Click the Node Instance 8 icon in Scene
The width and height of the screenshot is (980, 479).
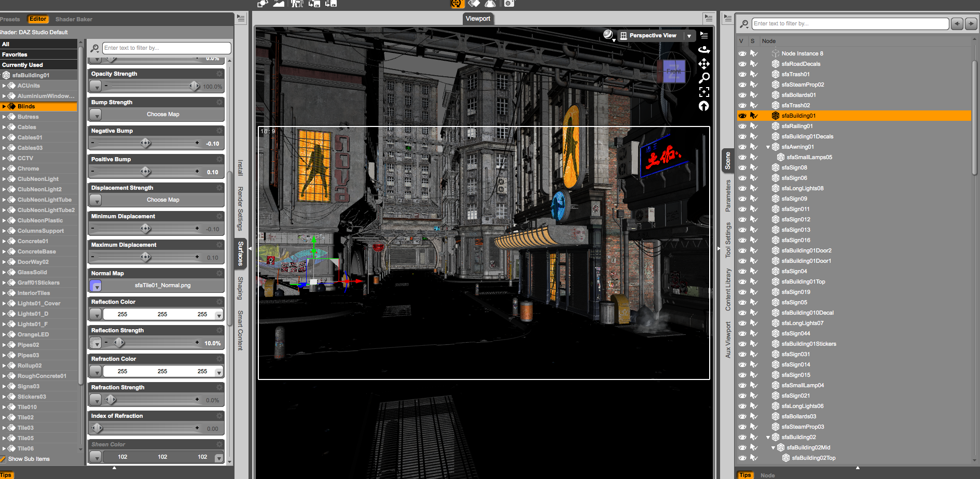[x=776, y=53]
